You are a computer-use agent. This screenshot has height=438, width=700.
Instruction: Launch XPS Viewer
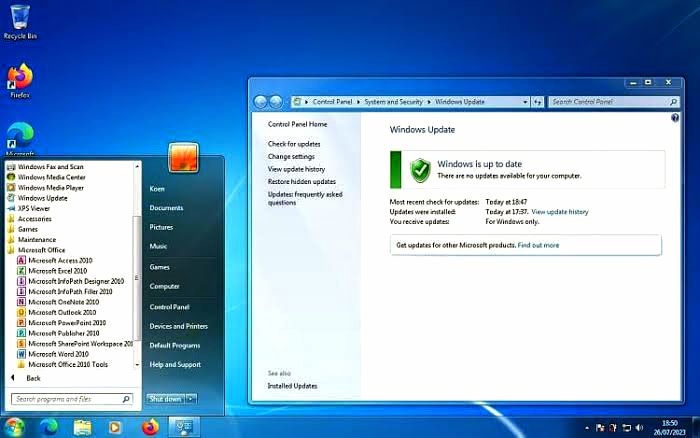[29, 209]
